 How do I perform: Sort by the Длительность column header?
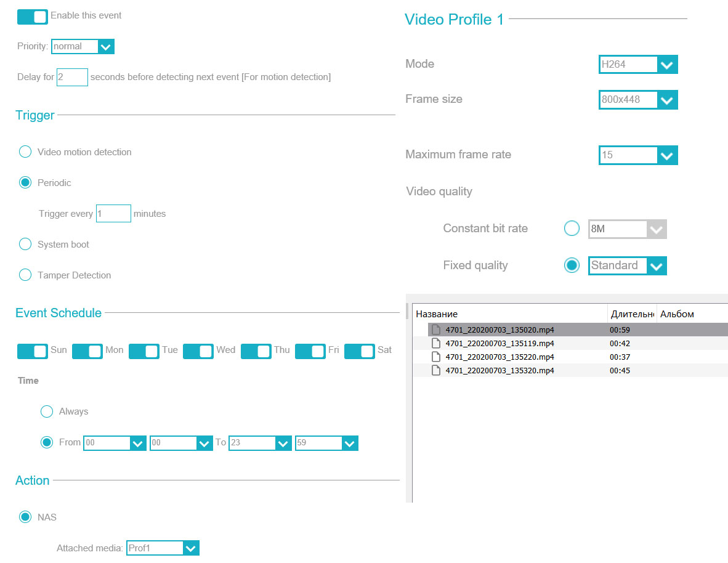(x=632, y=314)
